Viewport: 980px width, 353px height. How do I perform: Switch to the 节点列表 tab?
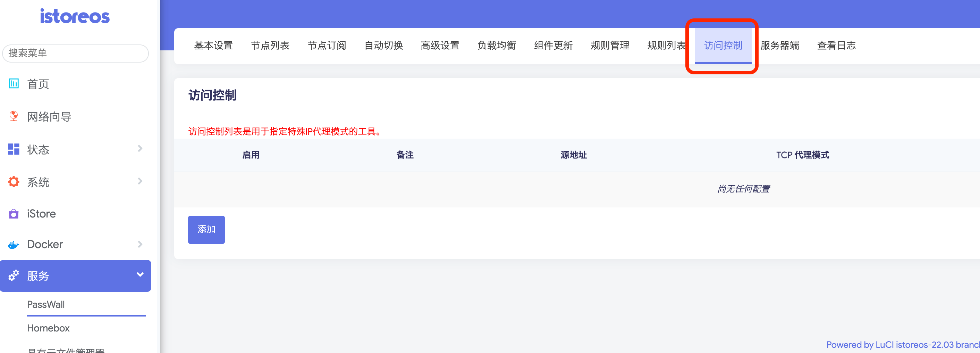270,46
